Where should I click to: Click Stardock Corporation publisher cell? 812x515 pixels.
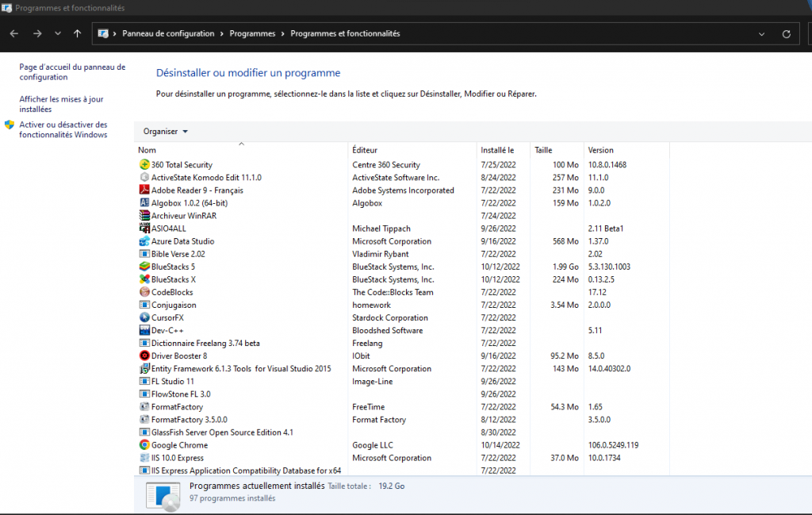390,317
